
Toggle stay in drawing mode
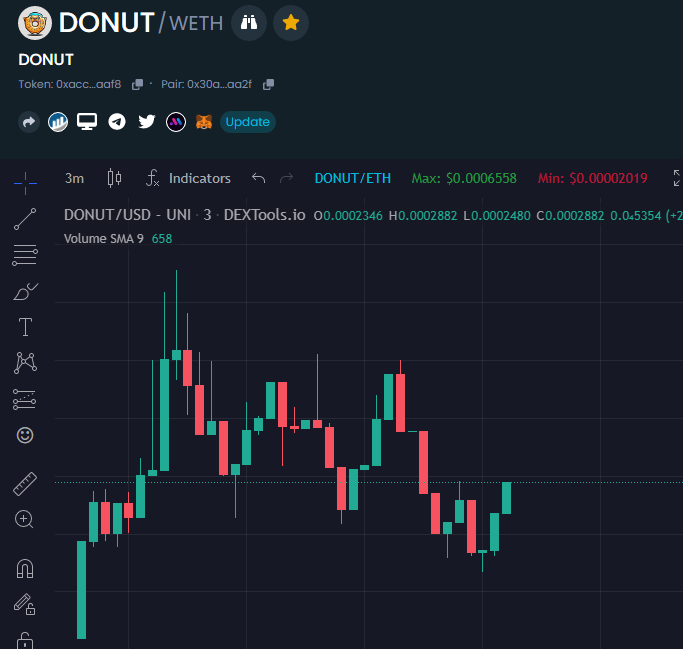click(x=24, y=604)
